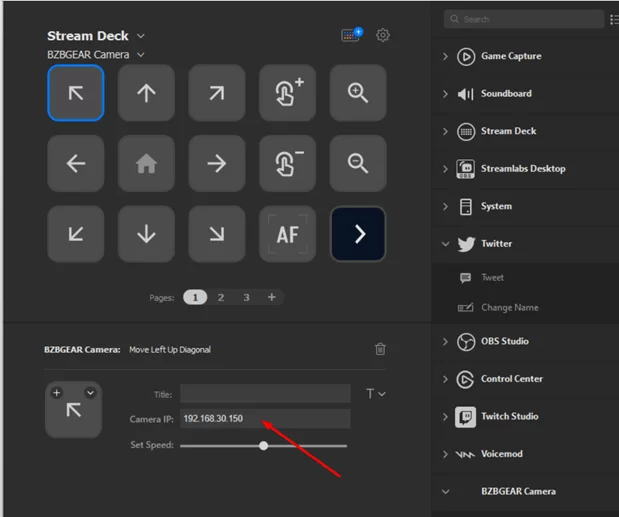The width and height of the screenshot is (619, 517).
Task: Click the Camera IP input field
Action: tap(265, 418)
